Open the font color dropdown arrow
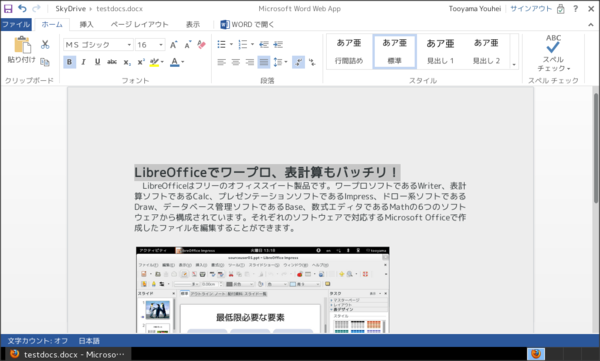The width and height of the screenshot is (600, 361). (x=183, y=62)
